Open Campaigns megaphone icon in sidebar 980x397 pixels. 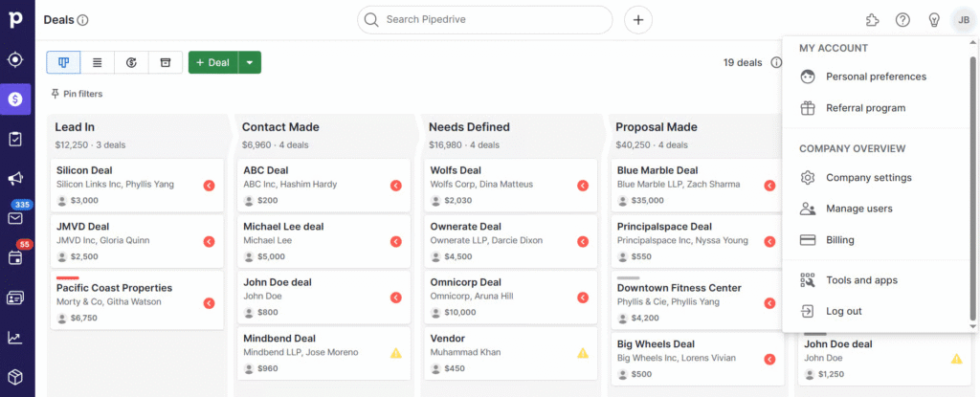(16, 179)
